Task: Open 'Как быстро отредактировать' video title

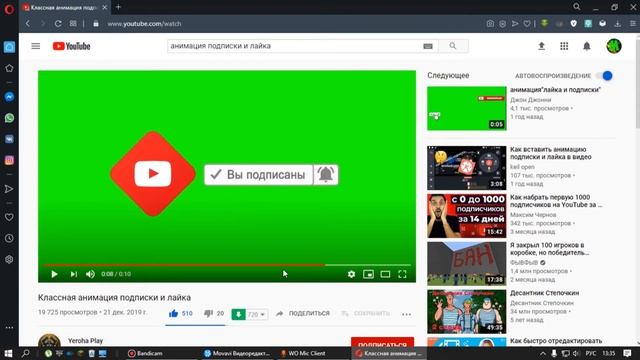Action: [556, 341]
